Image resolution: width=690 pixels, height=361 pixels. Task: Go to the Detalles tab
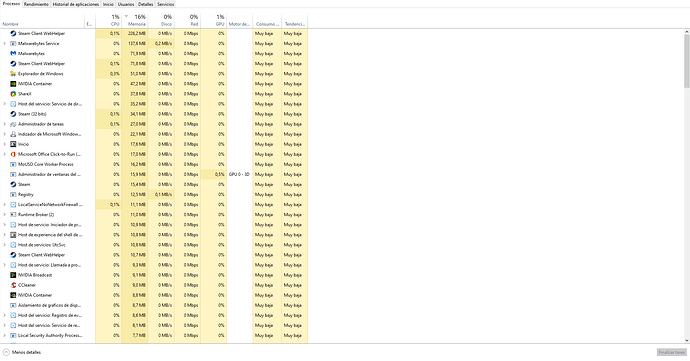click(x=146, y=4)
